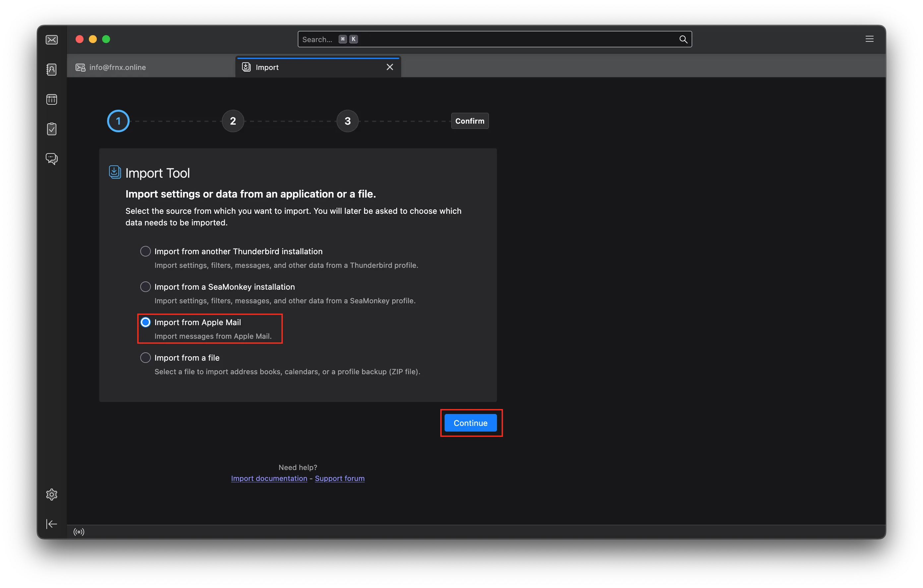923x588 pixels.
Task: Click the search magnifier icon
Action: pyautogui.click(x=683, y=39)
